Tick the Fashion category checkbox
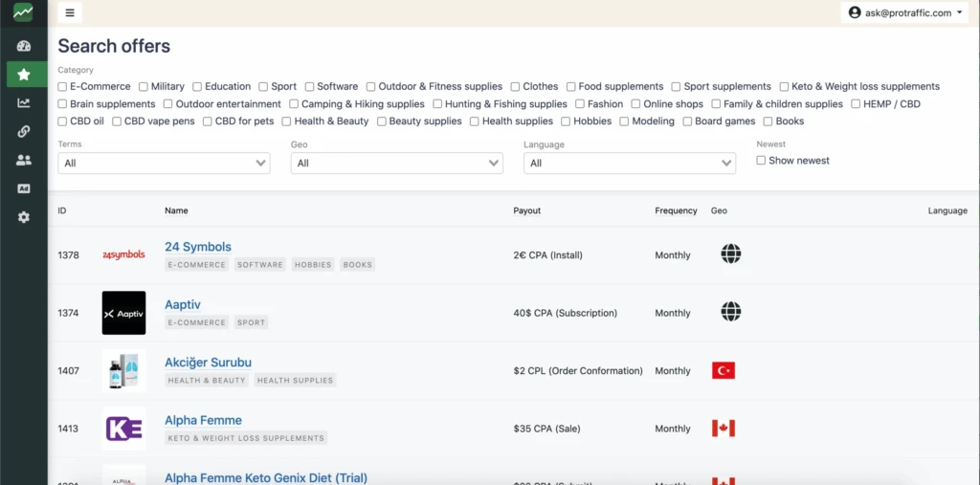Image resolution: width=980 pixels, height=485 pixels. pos(580,103)
